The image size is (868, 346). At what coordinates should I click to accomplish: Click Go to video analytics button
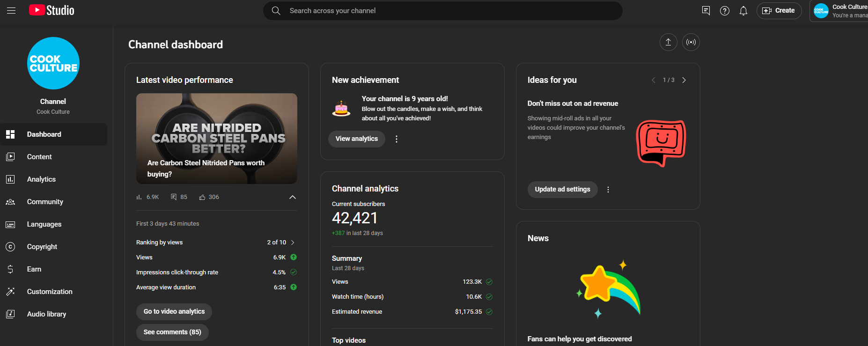(x=174, y=312)
